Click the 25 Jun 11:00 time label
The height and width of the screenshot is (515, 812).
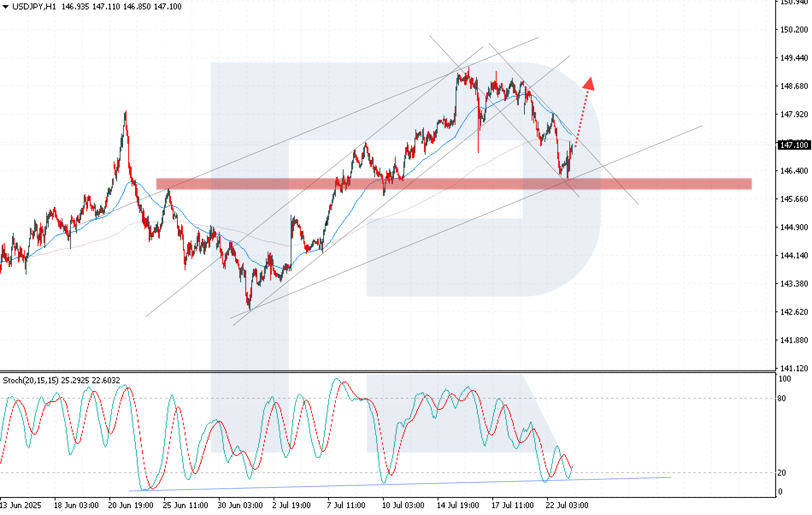[185, 505]
